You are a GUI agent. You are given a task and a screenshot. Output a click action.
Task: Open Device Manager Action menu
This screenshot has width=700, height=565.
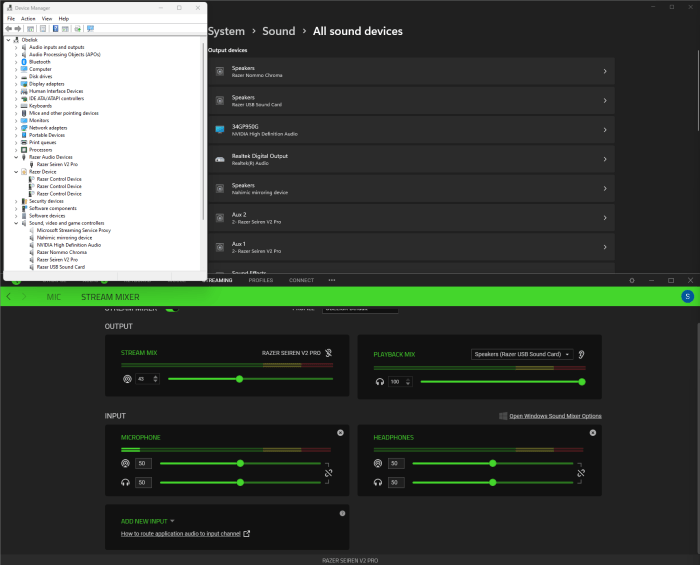click(28, 19)
